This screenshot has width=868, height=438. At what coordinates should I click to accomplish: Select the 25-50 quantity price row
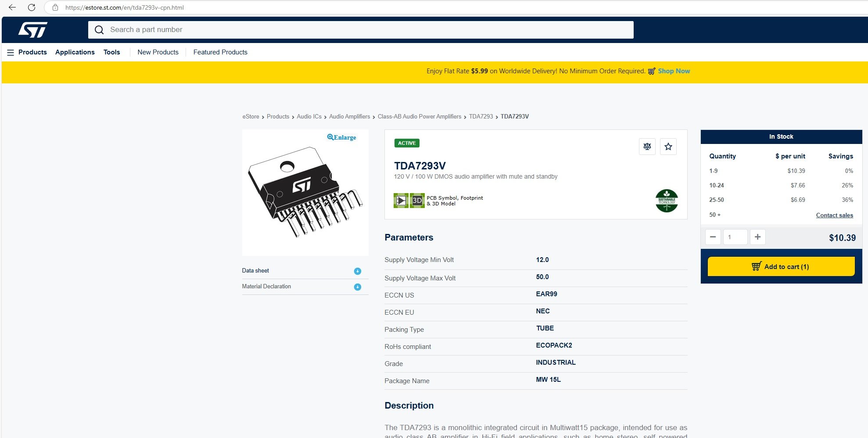click(x=781, y=200)
